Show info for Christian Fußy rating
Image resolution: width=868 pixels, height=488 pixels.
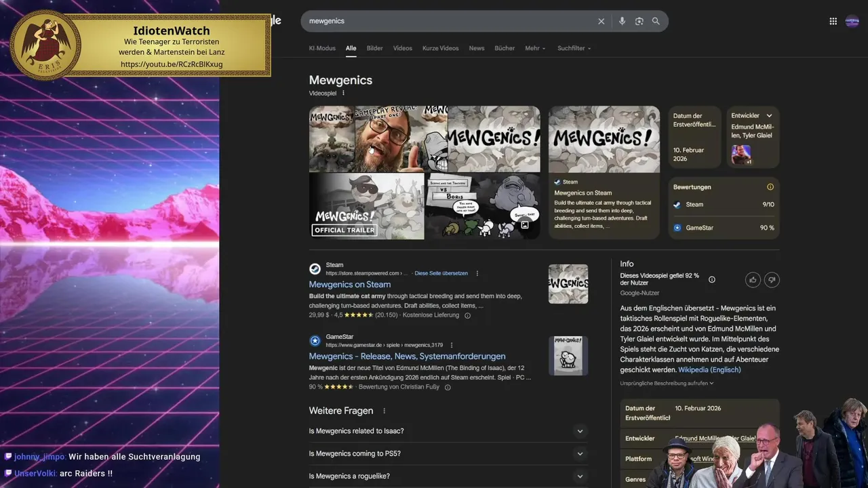coord(448,387)
